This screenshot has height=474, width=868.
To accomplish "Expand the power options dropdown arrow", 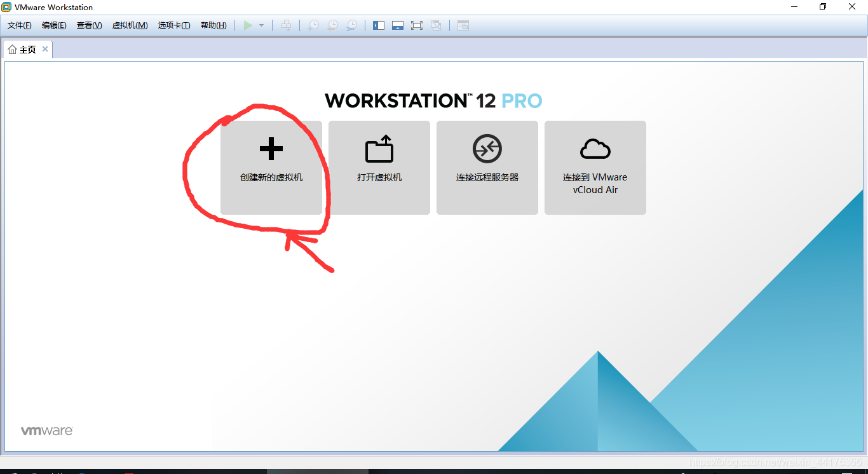I will [261, 25].
